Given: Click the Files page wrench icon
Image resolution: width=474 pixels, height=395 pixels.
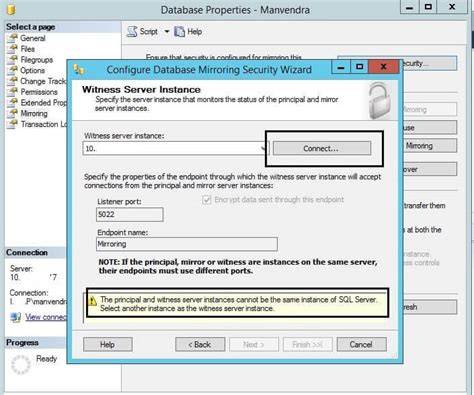Looking at the screenshot, I should 12,49.
